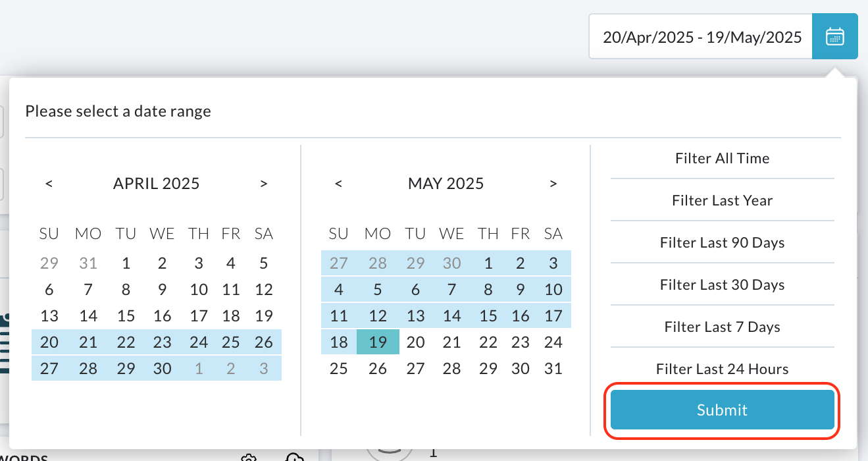Apply Filter Last Year

pyautogui.click(x=722, y=200)
